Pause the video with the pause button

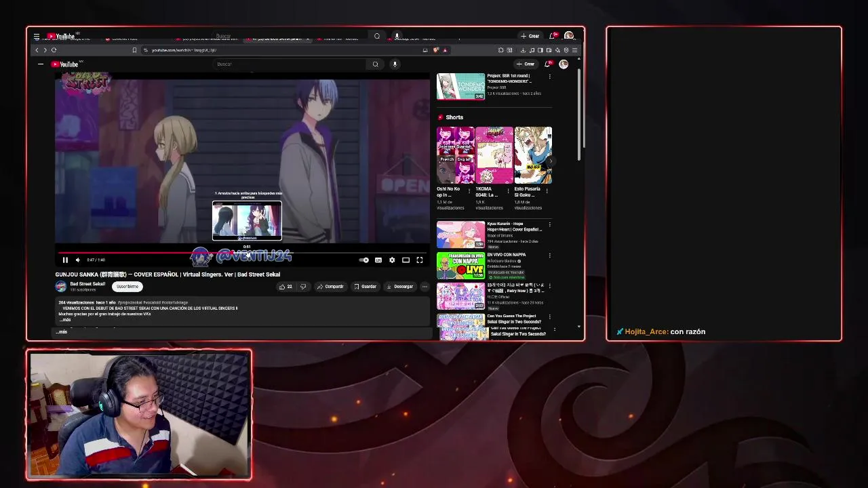coord(65,260)
